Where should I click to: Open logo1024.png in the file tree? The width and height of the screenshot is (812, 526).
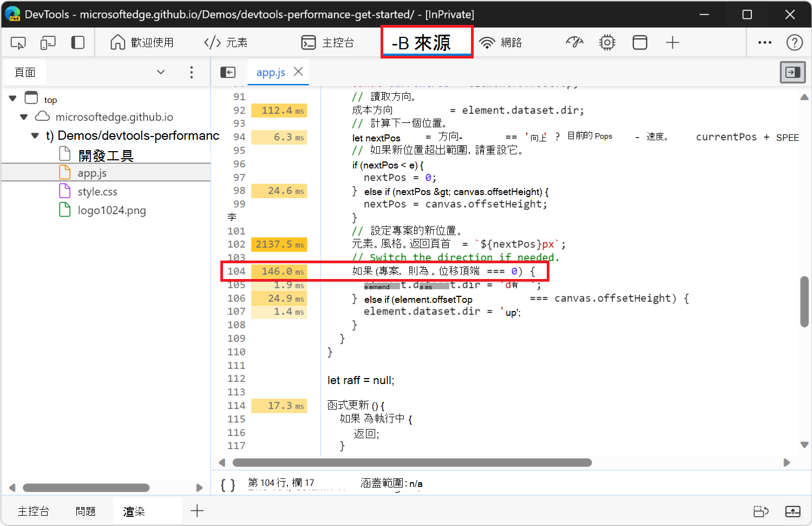(x=112, y=210)
